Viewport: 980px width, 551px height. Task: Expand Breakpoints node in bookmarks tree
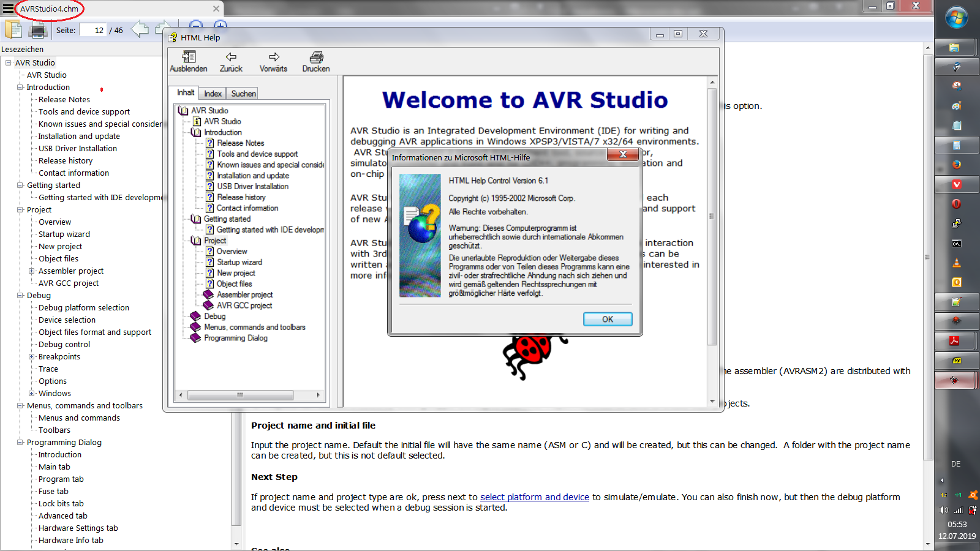[x=31, y=356]
